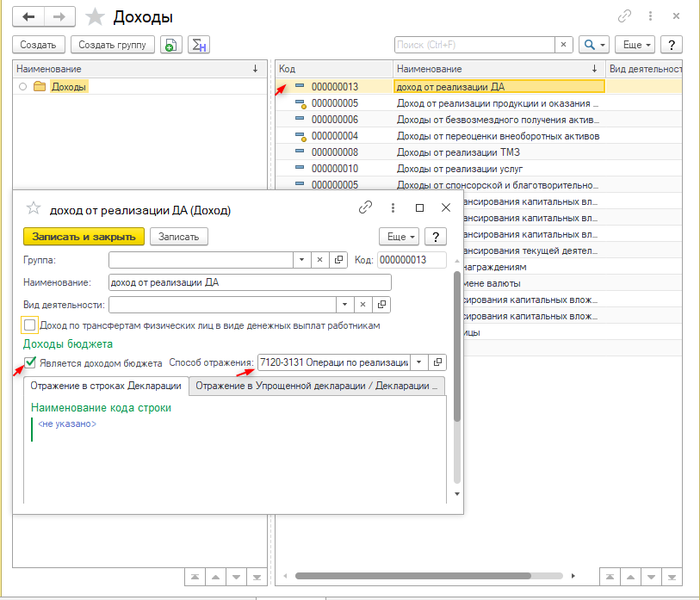Clear the Группа field
Screen dimensions: 700x600
tap(319, 260)
